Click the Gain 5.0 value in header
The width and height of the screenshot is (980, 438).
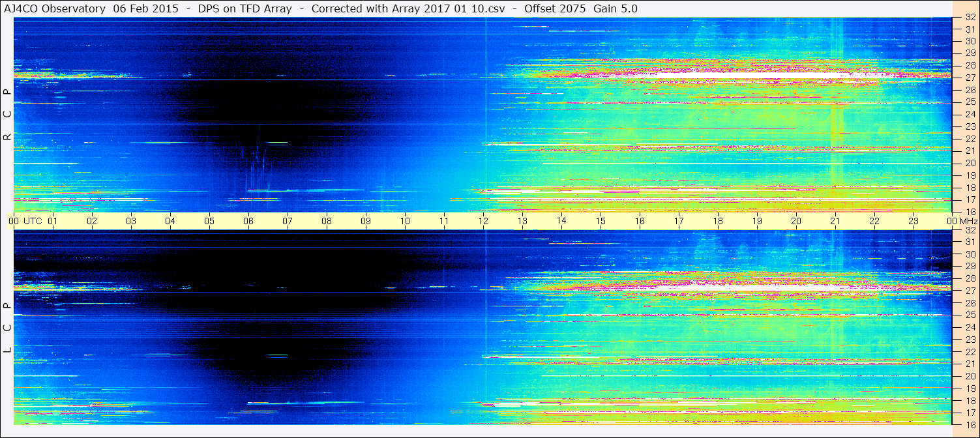click(x=616, y=8)
